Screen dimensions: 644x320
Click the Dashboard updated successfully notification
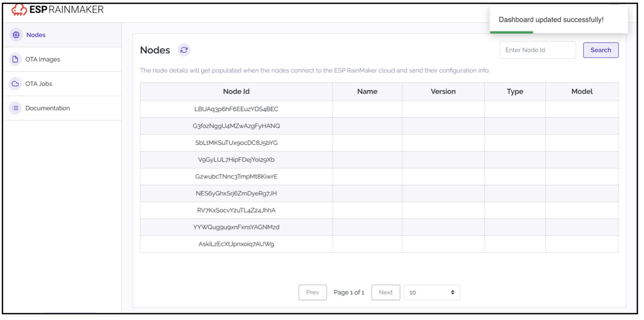[559, 20]
